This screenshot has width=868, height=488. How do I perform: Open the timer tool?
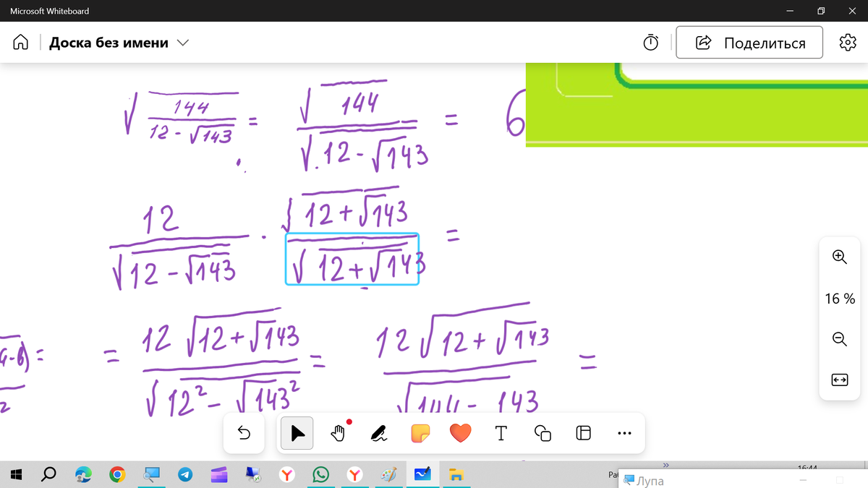click(x=651, y=43)
